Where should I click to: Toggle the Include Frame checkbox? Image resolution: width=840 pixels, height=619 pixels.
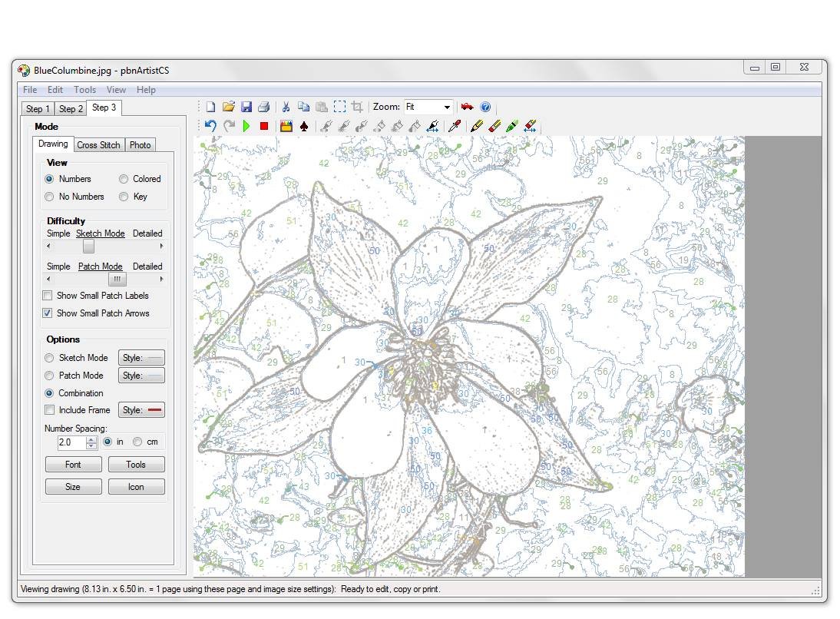50,410
